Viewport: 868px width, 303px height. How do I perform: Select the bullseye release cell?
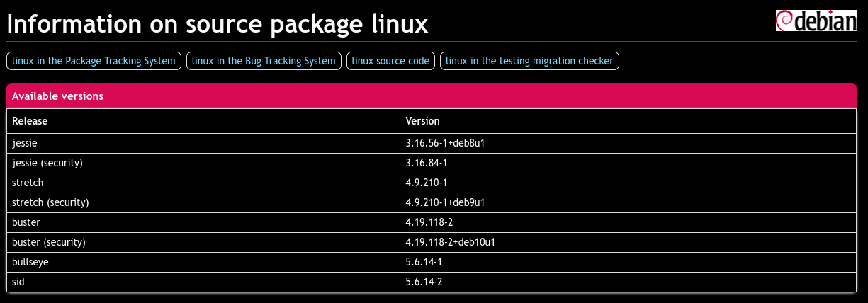click(203, 262)
